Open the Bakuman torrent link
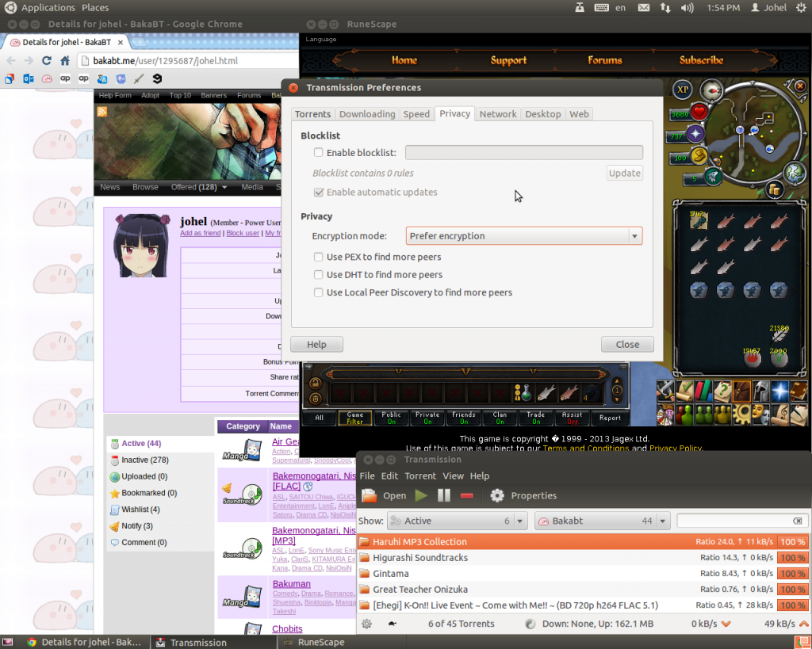Image resolution: width=812 pixels, height=649 pixels. [x=291, y=584]
